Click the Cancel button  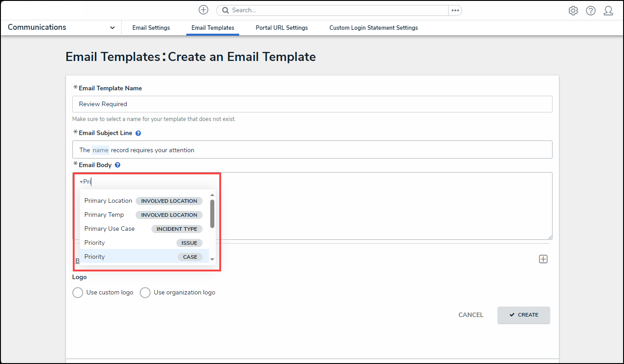pyautogui.click(x=471, y=315)
